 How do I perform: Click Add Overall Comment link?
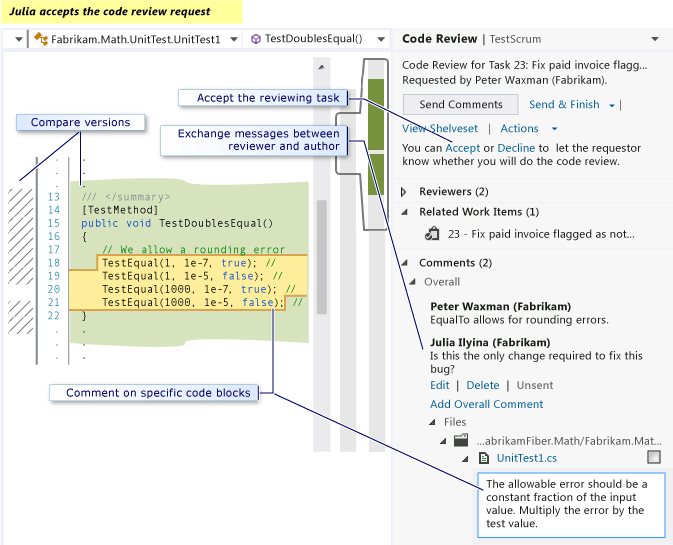tap(486, 404)
